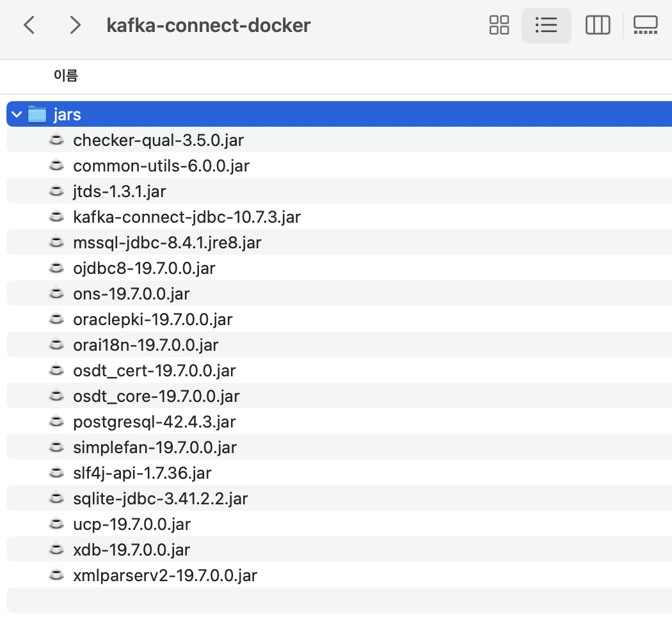Click the sqlite-jdbc-3.41.2.2.jar file icon
The height and width of the screenshot is (617, 672).
pyautogui.click(x=56, y=498)
